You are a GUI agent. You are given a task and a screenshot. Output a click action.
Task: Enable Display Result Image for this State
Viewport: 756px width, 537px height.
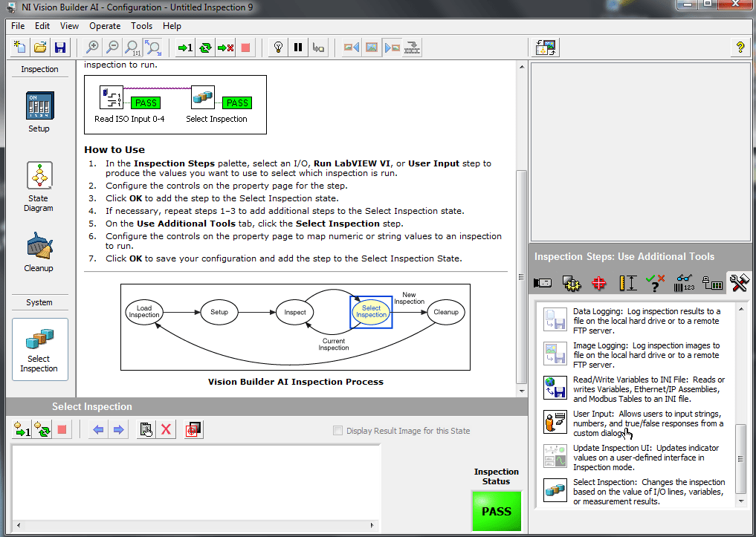[338, 431]
